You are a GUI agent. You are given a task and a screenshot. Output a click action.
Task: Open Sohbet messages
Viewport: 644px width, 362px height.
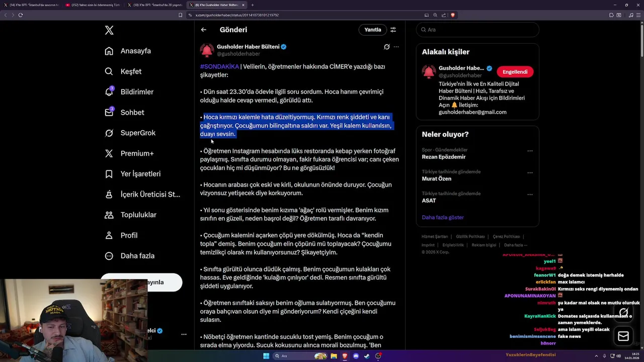tap(124, 113)
